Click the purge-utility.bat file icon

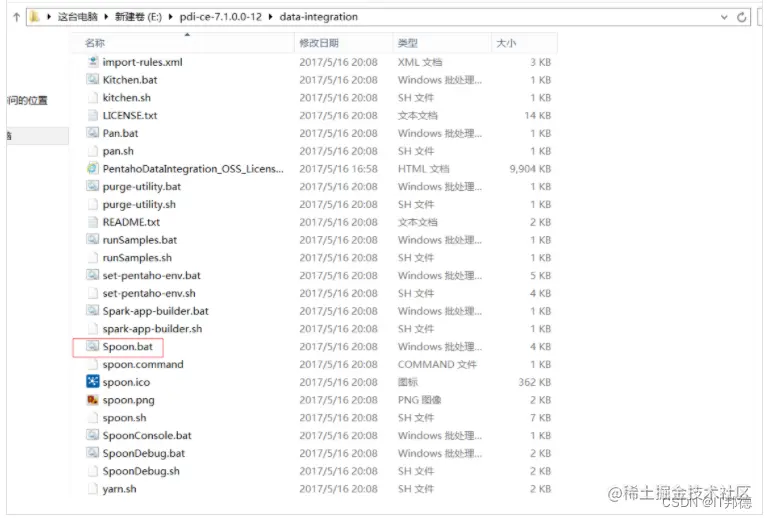pos(92,186)
